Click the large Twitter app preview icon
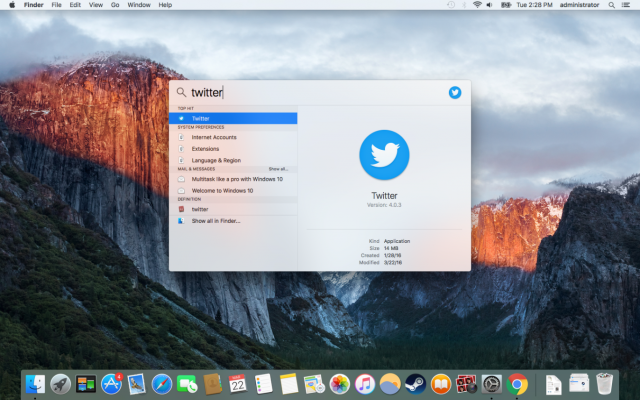640x400 pixels. coord(384,155)
